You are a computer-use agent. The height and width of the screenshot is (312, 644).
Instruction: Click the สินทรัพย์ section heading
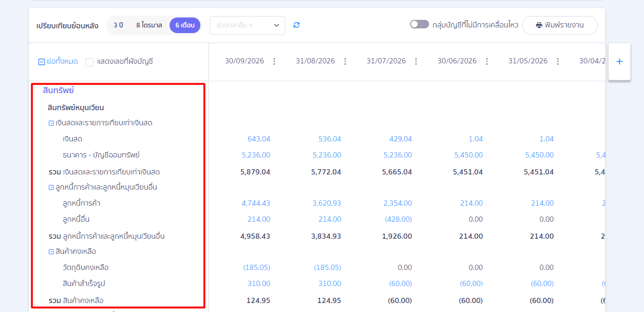(59, 90)
